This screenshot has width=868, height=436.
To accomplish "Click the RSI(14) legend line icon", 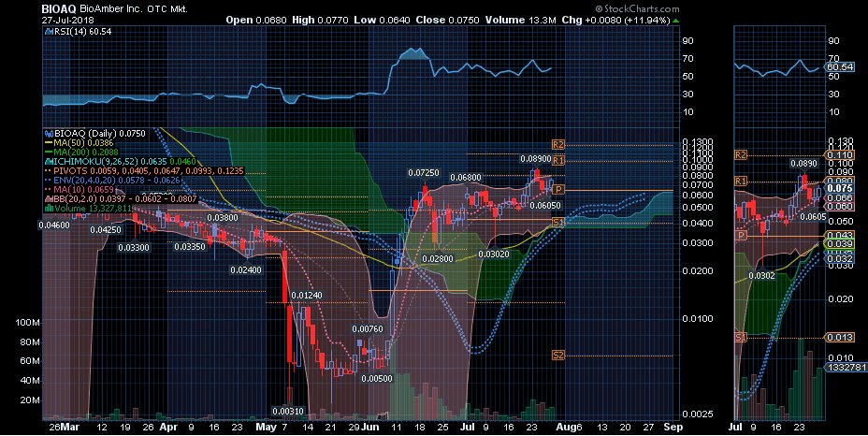I will click(x=49, y=32).
